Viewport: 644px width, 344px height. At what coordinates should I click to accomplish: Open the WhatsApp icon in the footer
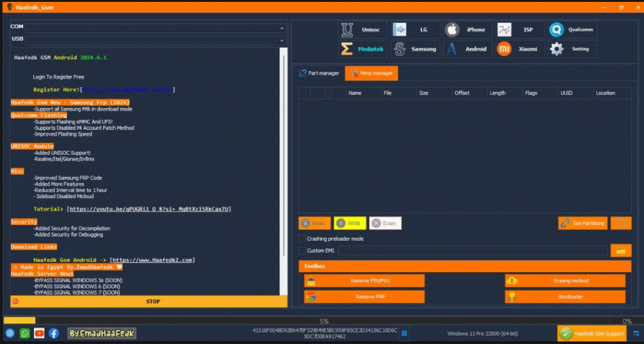click(x=25, y=333)
